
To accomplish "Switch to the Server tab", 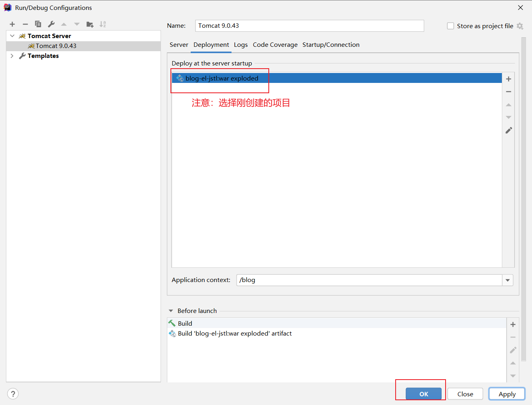I will tap(179, 45).
